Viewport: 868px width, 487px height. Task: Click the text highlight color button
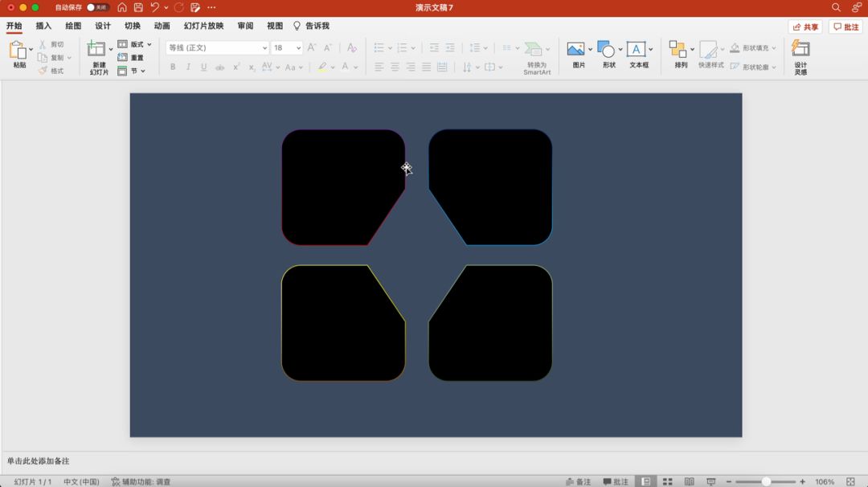[x=321, y=67]
